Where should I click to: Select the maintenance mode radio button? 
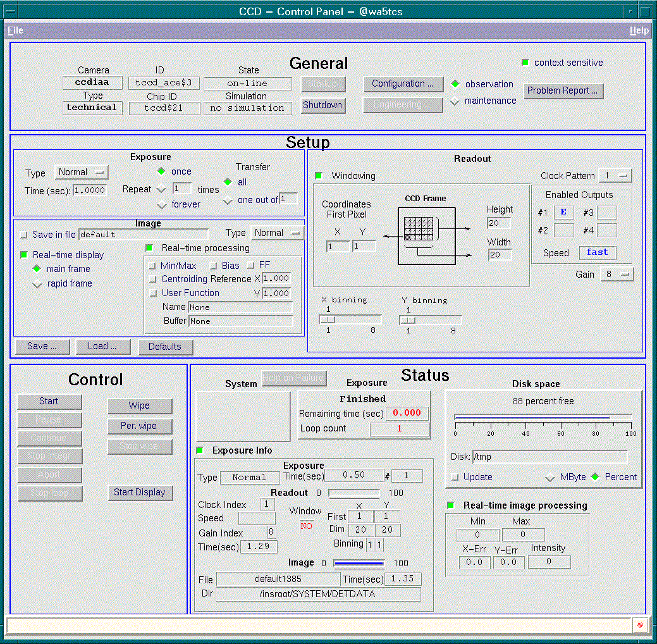[x=455, y=101]
